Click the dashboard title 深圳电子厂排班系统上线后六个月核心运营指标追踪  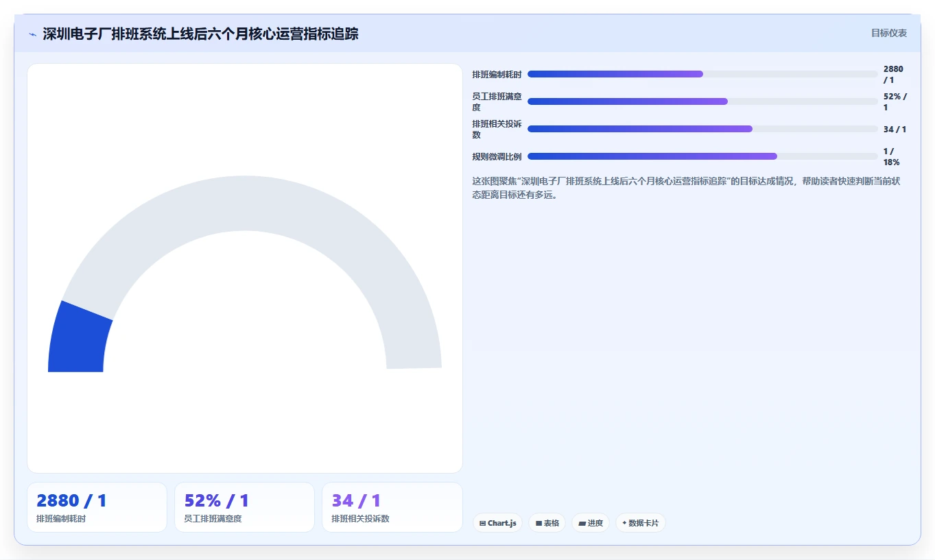pyautogui.click(x=200, y=34)
